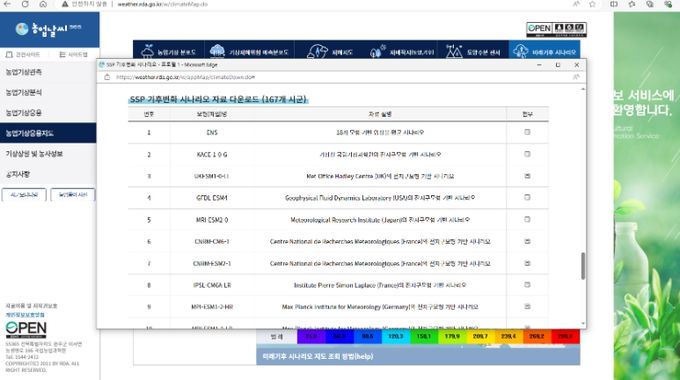680x380 pixels.
Task: Click the browser refresh icon
Action: click(x=25, y=4)
